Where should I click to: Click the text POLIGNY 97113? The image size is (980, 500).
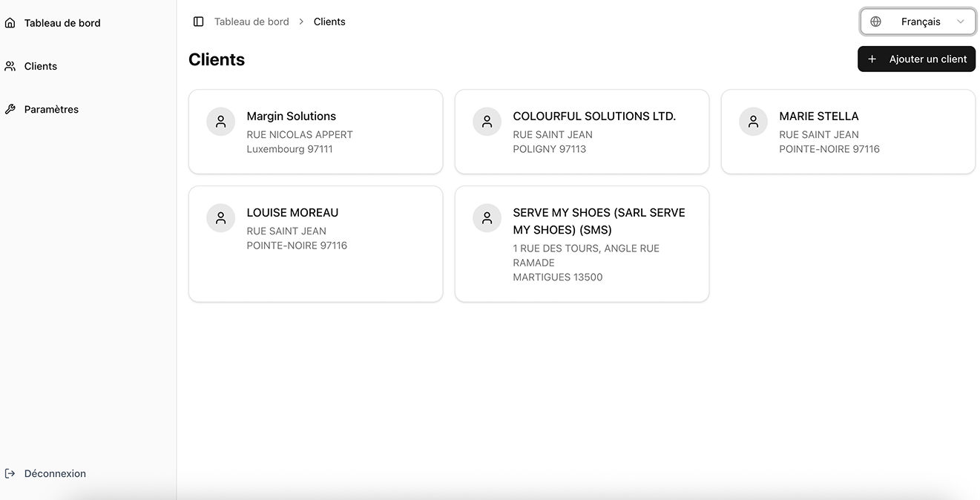coord(550,149)
